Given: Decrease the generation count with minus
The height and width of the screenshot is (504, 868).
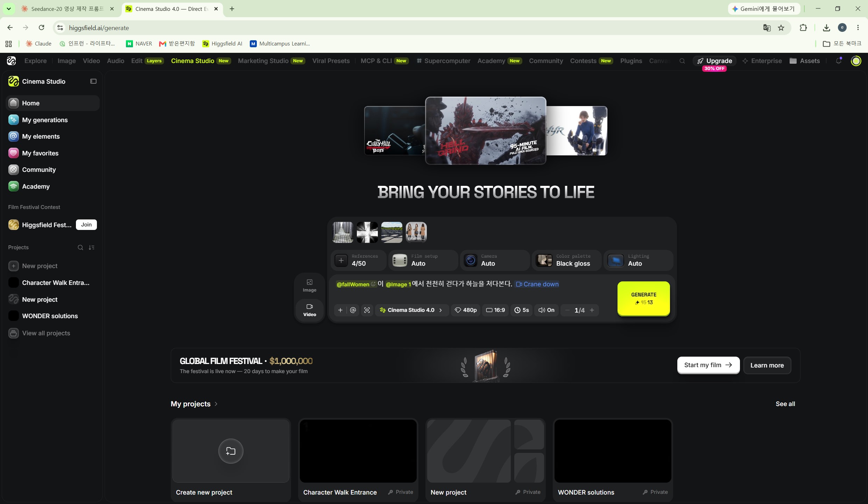Looking at the screenshot, I should coord(567,310).
